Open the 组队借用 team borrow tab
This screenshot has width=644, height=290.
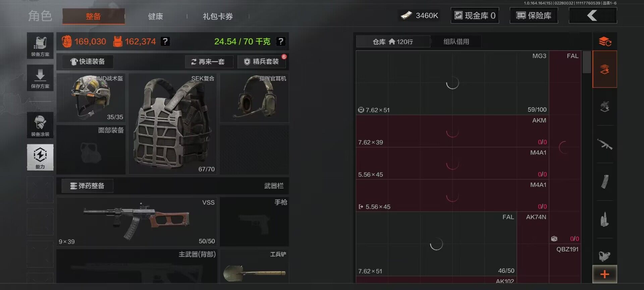pos(456,42)
